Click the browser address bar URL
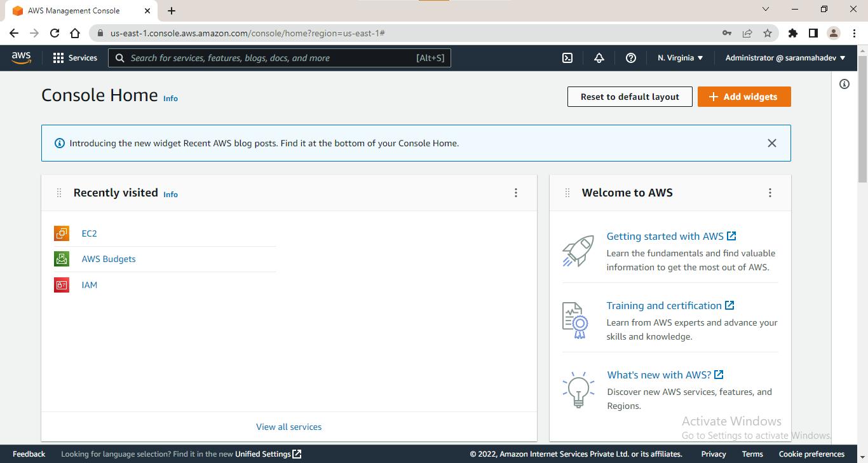This screenshot has height=463, width=868. [x=247, y=33]
